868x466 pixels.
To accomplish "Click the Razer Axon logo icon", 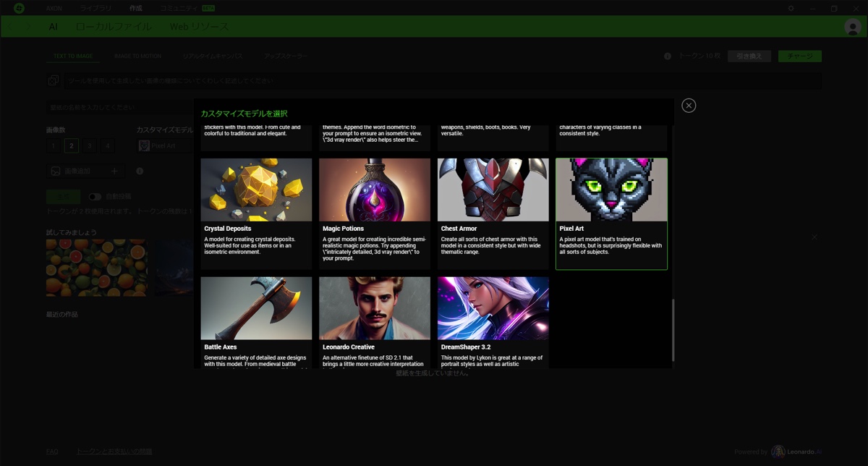I will click(19, 8).
